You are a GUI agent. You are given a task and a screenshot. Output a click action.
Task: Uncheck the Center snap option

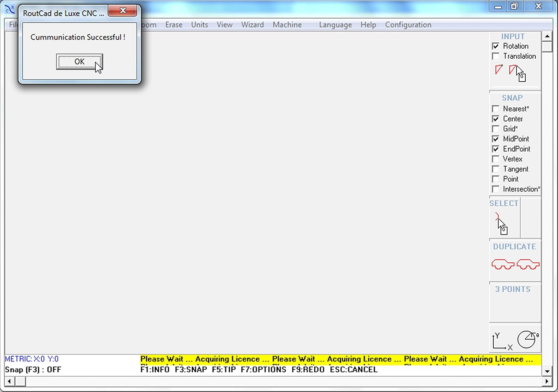tap(496, 119)
